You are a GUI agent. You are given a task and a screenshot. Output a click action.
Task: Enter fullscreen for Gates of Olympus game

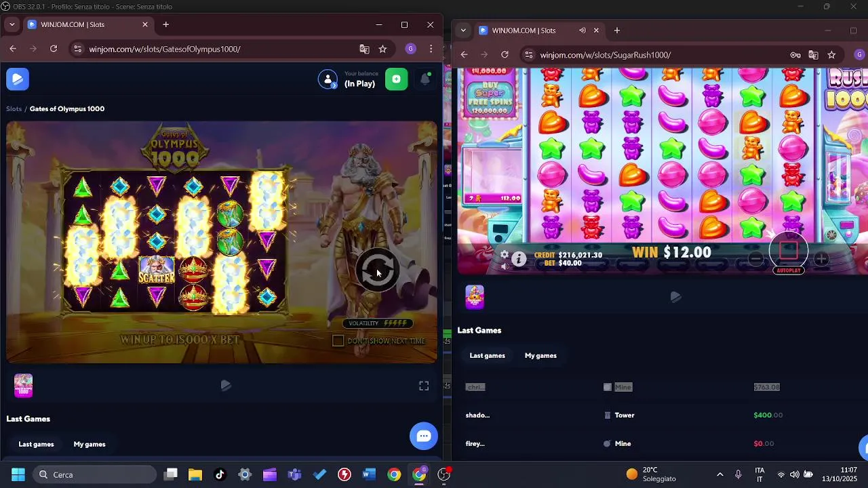(424, 386)
